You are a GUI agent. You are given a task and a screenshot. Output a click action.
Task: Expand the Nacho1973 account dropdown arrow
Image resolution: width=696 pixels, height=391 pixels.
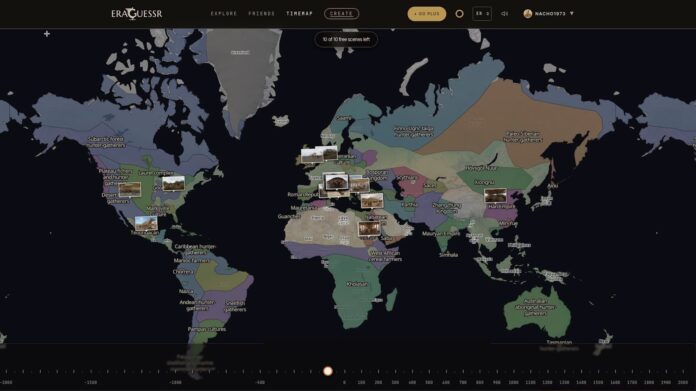point(572,14)
